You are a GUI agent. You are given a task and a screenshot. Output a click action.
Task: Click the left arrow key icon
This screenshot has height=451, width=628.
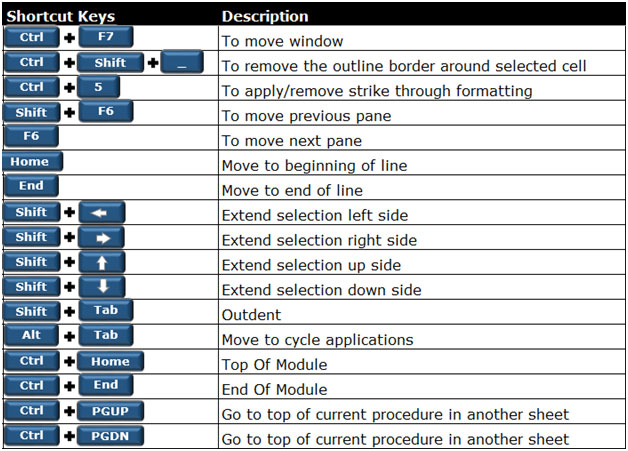pos(102,213)
